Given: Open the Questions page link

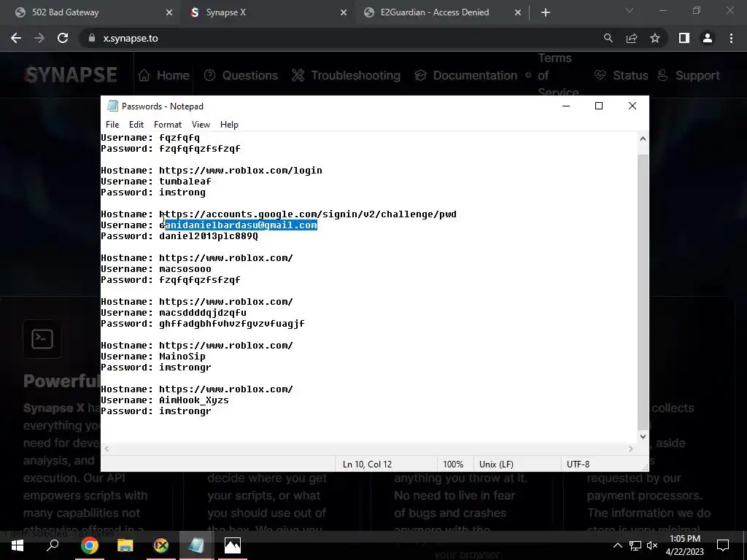Looking at the screenshot, I should tap(241, 75).
